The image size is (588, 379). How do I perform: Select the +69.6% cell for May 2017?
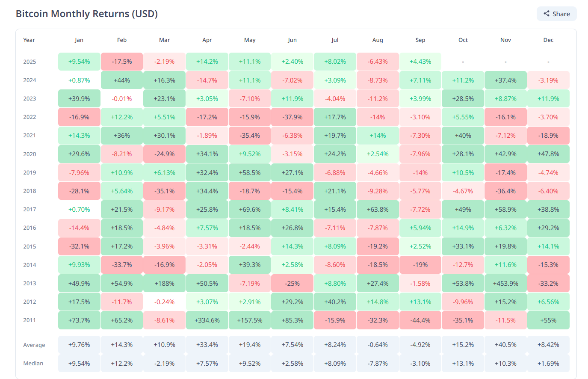250,209
